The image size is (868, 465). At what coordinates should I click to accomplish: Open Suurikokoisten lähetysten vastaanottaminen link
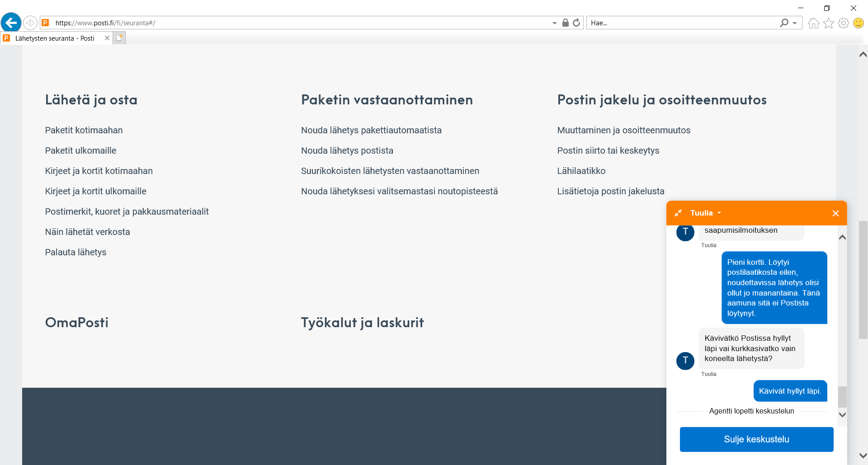pos(390,171)
